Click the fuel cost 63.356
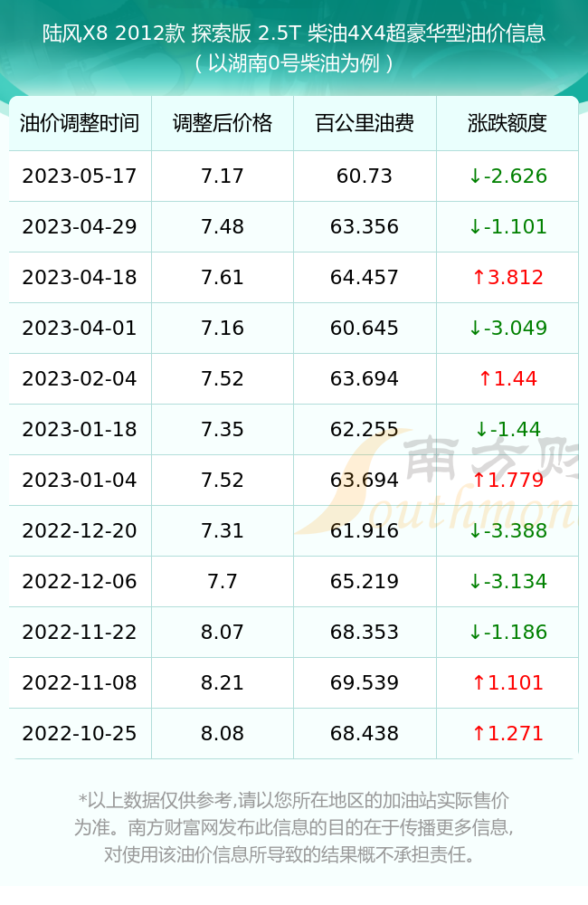588x905 pixels. [365, 227]
